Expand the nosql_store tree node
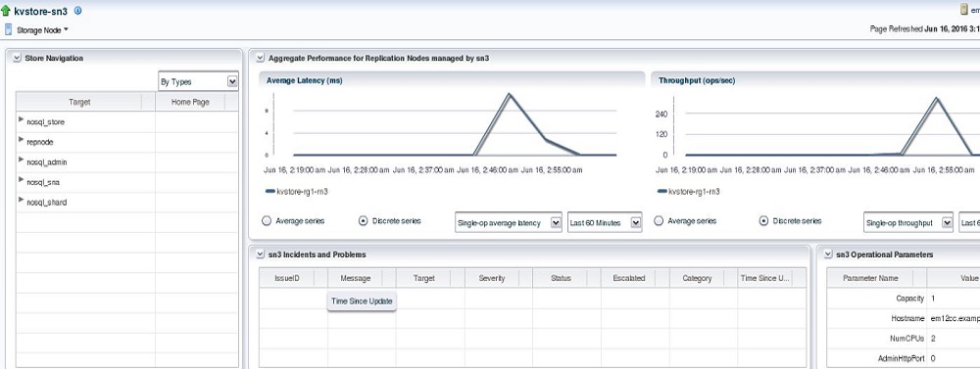Image resolution: width=980 pixels, height=369 pixels. click(22, 118)
